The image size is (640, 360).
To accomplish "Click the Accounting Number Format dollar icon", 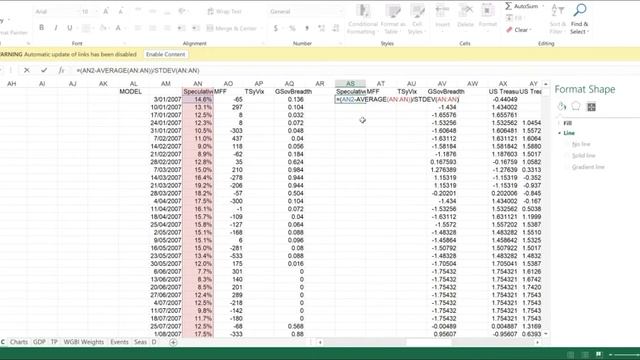I will coord(276,28).
